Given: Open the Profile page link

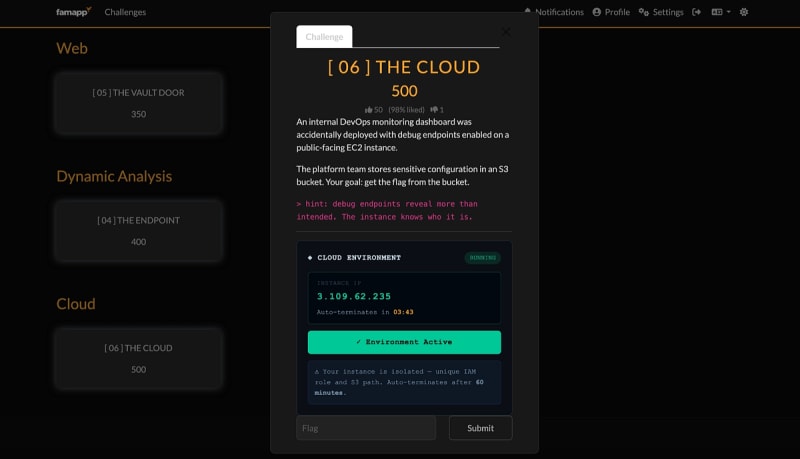Looking at the screenshot, I should point(611,12).
